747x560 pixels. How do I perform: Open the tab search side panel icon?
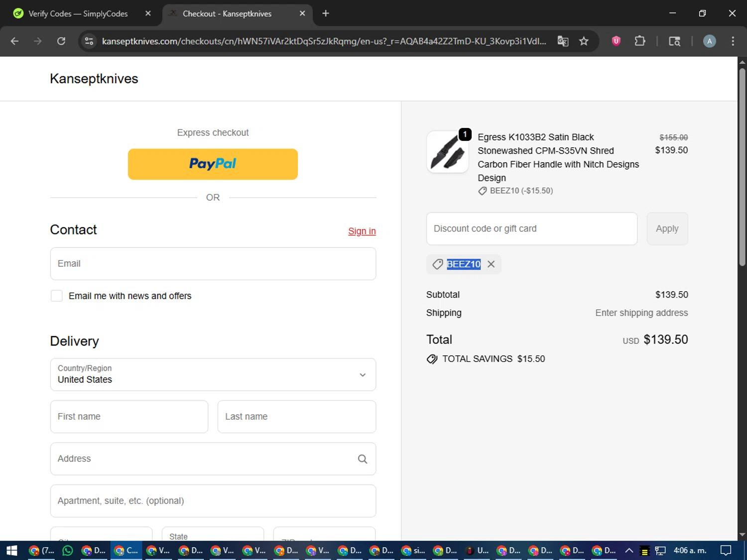tap(674, 41)
